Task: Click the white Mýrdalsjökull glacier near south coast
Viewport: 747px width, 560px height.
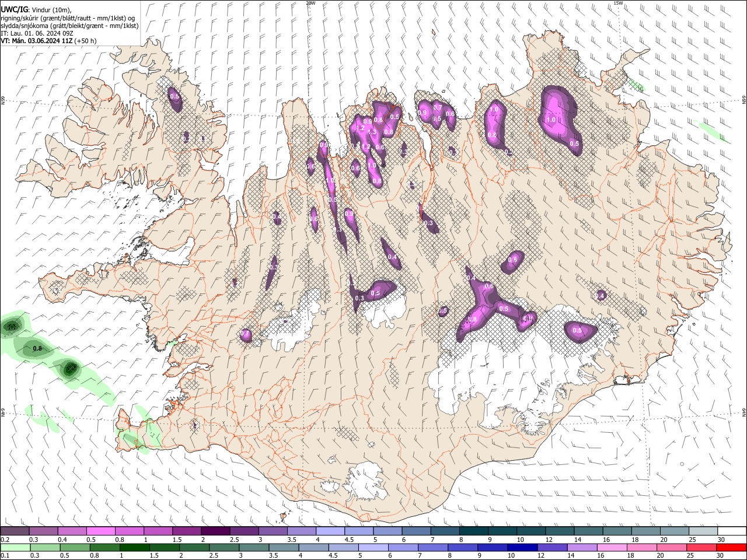Action: (366, 481)
